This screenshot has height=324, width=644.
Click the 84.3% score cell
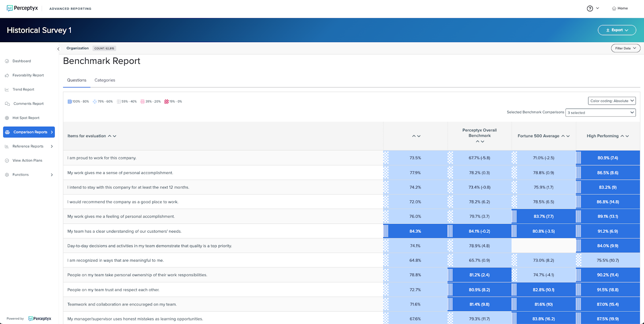click(x=415, y=231)
